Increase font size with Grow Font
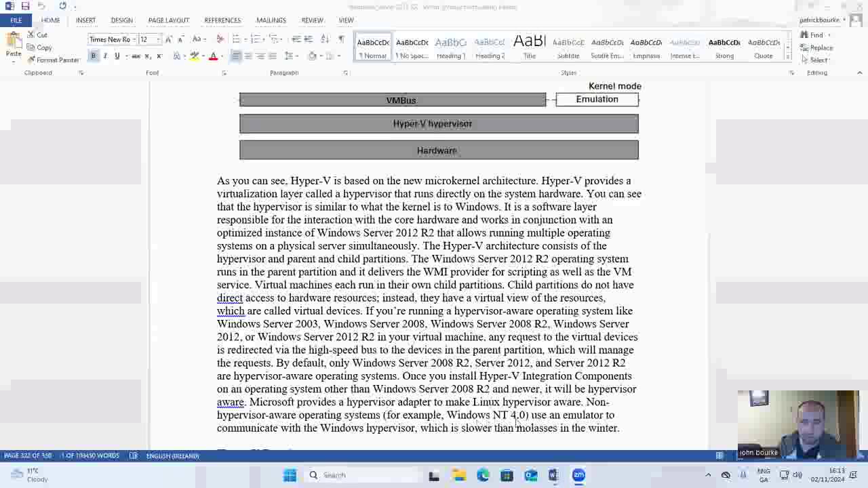The image size is (868, 488). tap(169, 39)
